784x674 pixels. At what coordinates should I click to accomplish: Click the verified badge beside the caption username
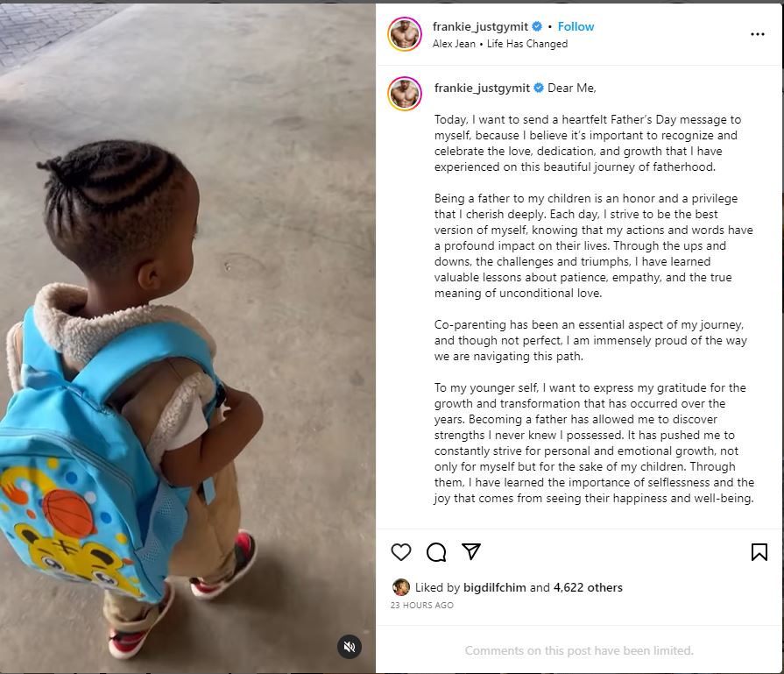click(x=539, y=88)
